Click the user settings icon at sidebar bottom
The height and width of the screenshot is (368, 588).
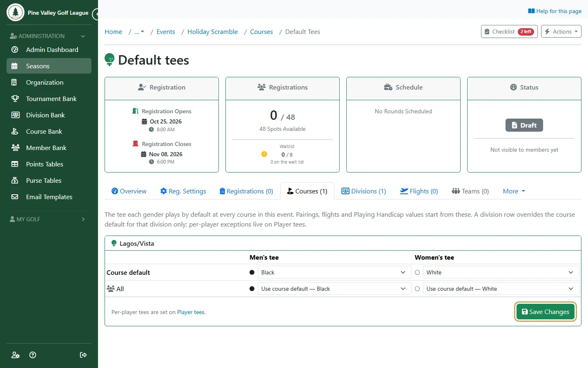[16, 355]
